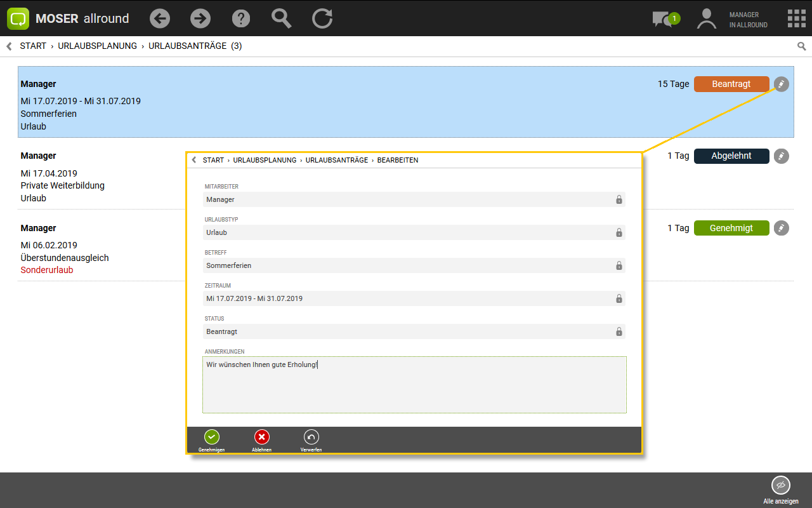The height and width of the screenshot is (508, 812).
Task: Open the apps grid menu
Action: point(796,18)
